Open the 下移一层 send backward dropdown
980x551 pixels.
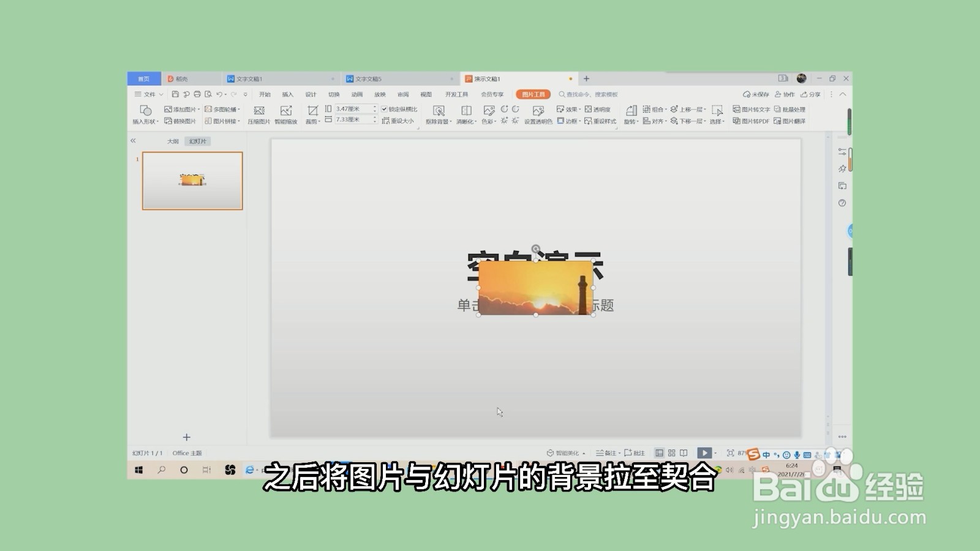[x=688, y=121]
